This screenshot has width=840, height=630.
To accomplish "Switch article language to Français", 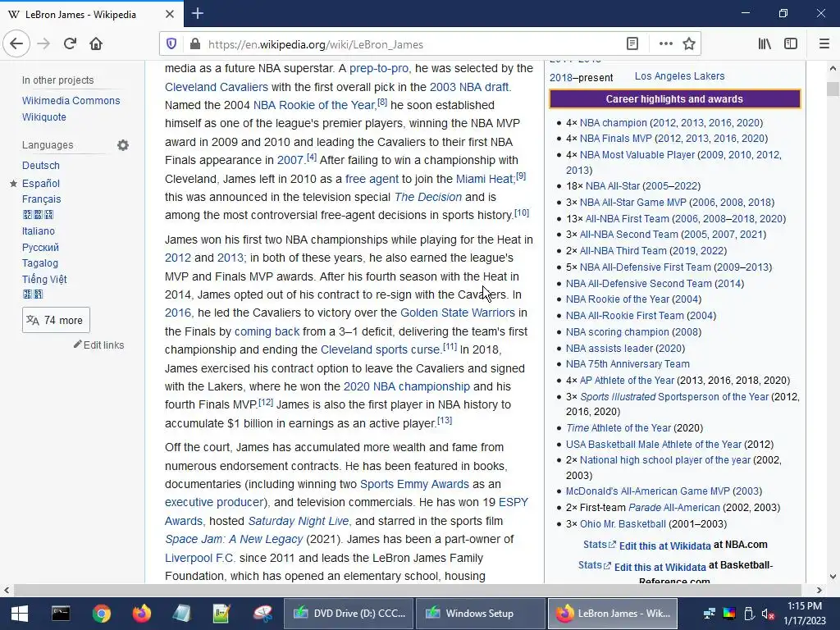I will point(41,199).
